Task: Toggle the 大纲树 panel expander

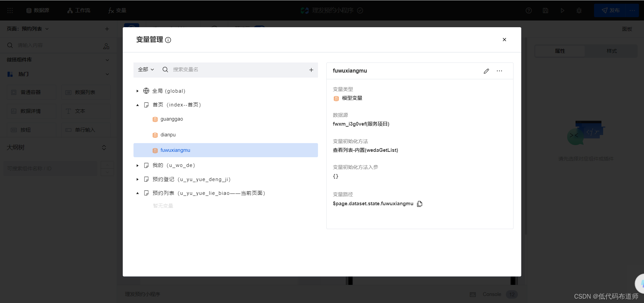Action: 104,147
